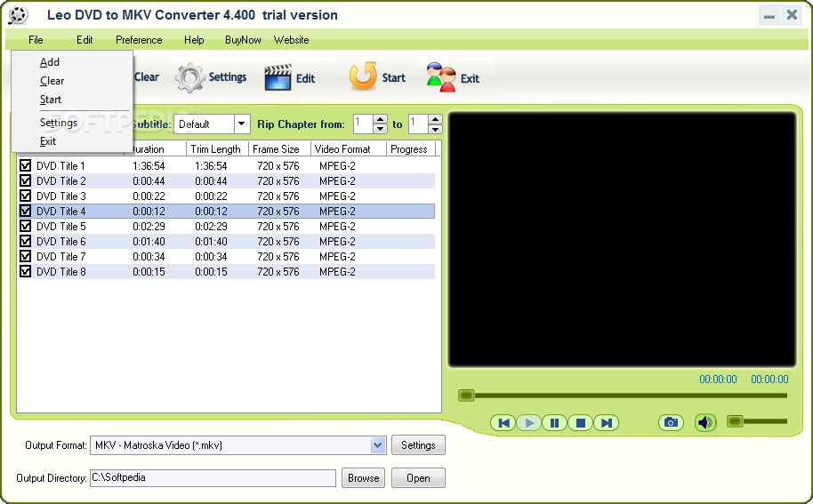Select the DVD Title 8 row
The image size is (813, 504).
pyautogui.click(x=227, y=271)
